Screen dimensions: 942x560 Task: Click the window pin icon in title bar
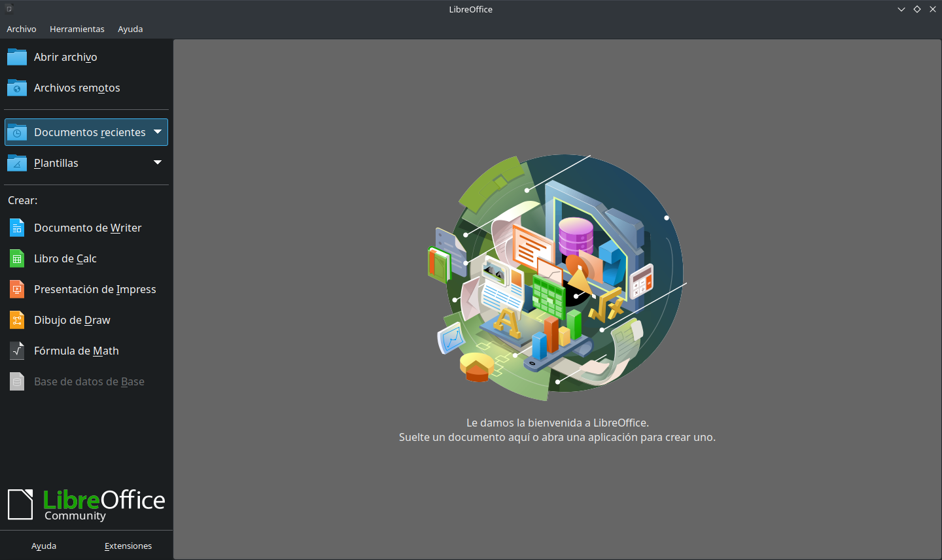click(x=9, y=9)
